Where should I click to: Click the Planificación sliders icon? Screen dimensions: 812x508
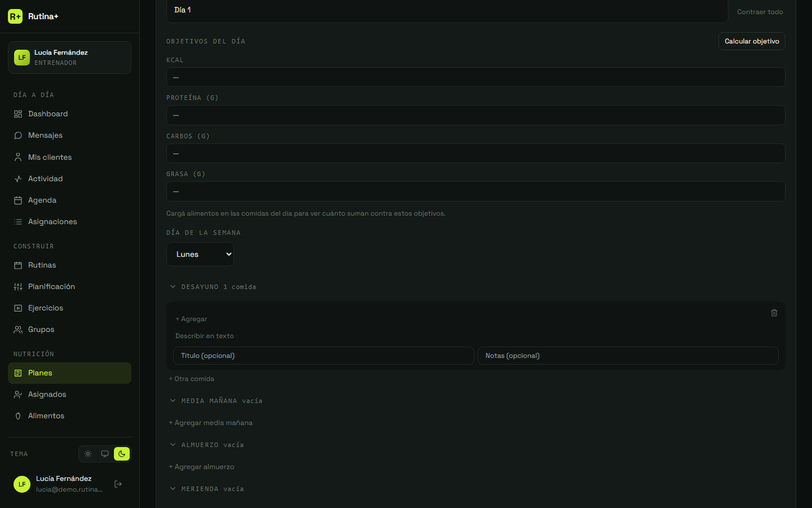[18, 287]
